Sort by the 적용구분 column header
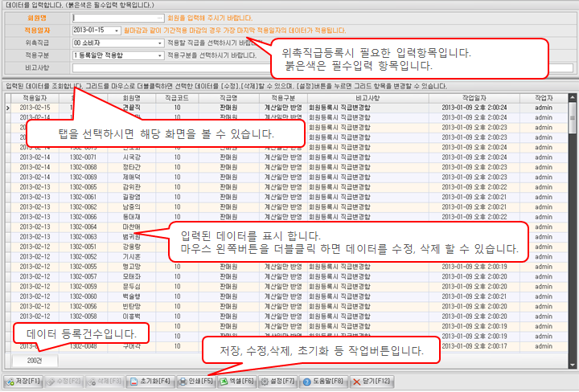Viewport: 579px width, 392px height. [x=283, y=98]
